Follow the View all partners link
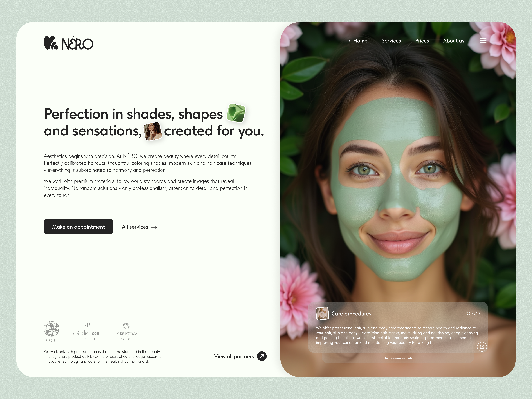This screenshot has width=532, height=399. [234, 356]
